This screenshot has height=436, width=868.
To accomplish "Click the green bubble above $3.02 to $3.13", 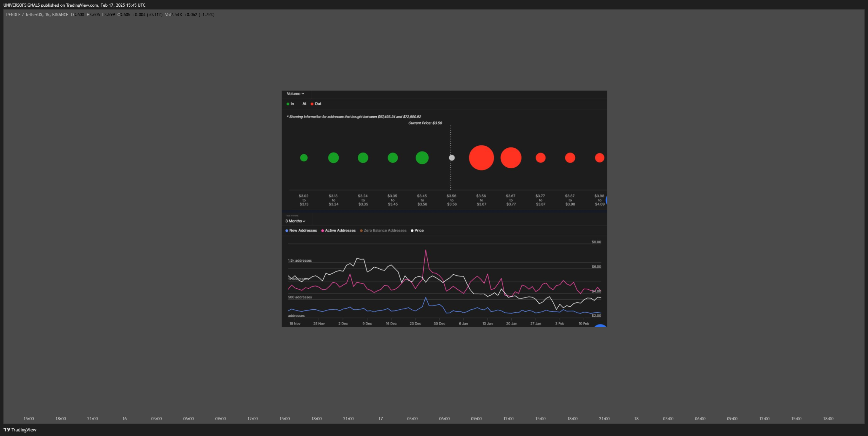I will (304, 158).
